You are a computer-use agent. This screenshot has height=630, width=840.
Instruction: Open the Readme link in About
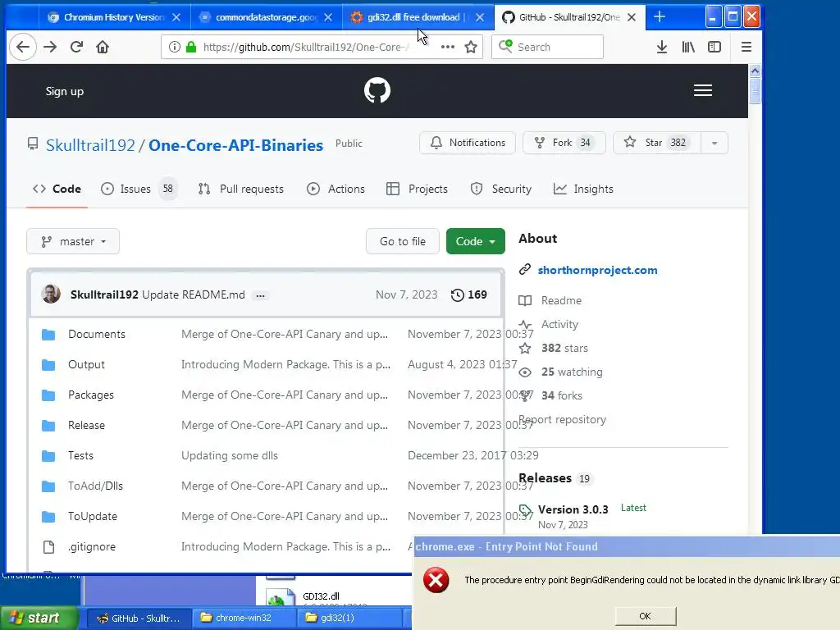pos(561,300)
